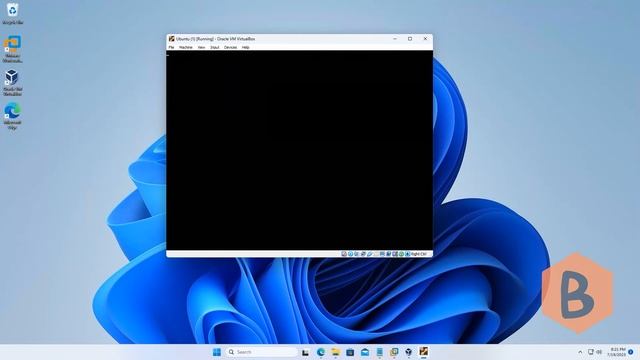Select the Oracle VM VirtualBox desktop icon
This screenshot has height=360, width=640.
tap(13, 82)
